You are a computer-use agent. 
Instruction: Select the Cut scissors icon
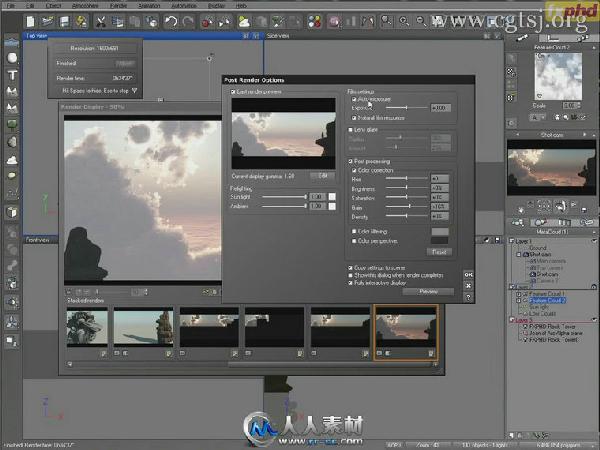[x=101, y=21]
